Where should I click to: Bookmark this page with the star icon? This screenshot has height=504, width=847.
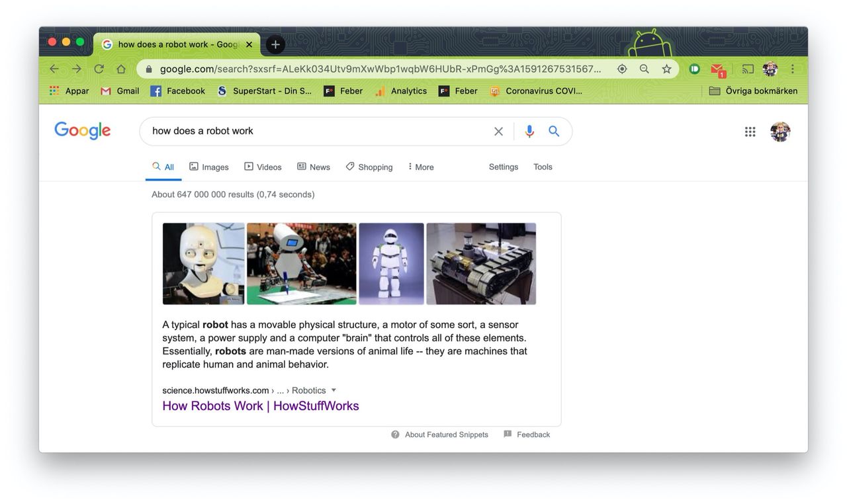666,69
